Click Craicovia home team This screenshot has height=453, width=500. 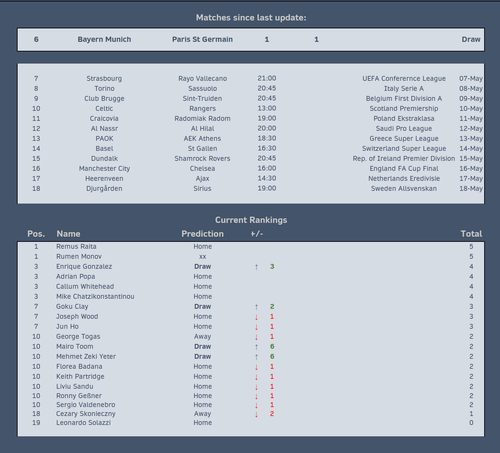104,119
